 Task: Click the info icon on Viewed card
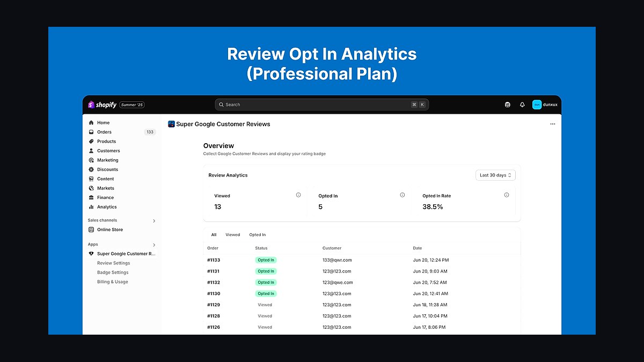pos(298,195)
